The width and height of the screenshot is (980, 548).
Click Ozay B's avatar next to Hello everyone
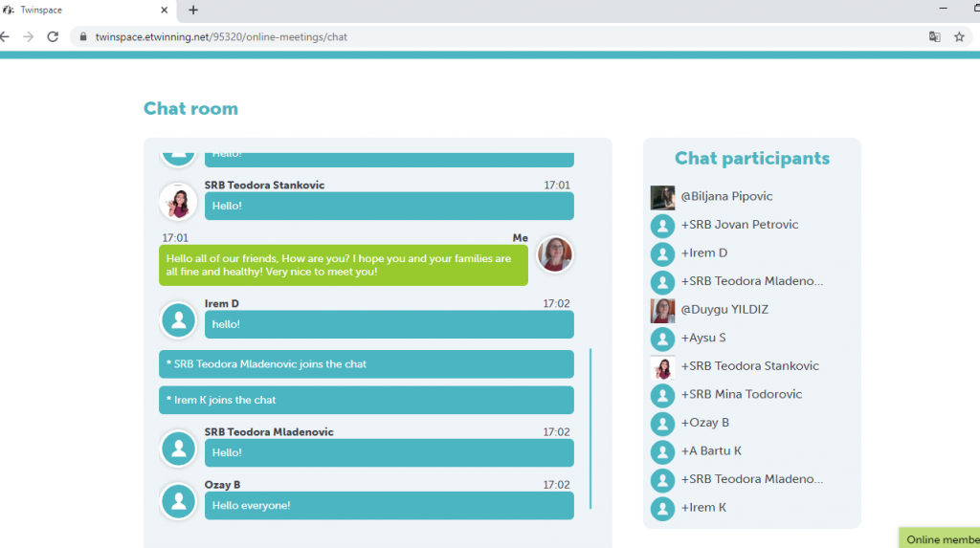point(178,501)
